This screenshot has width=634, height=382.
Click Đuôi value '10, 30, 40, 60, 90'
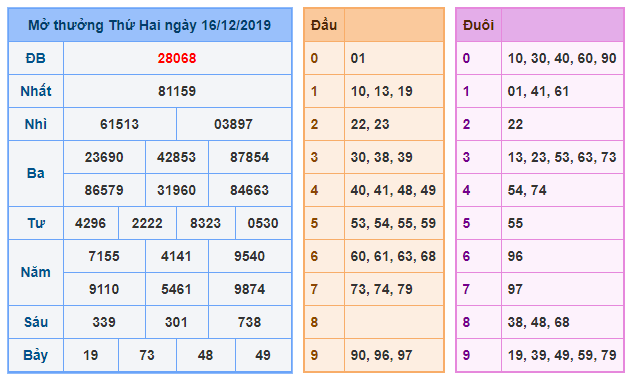562,58
